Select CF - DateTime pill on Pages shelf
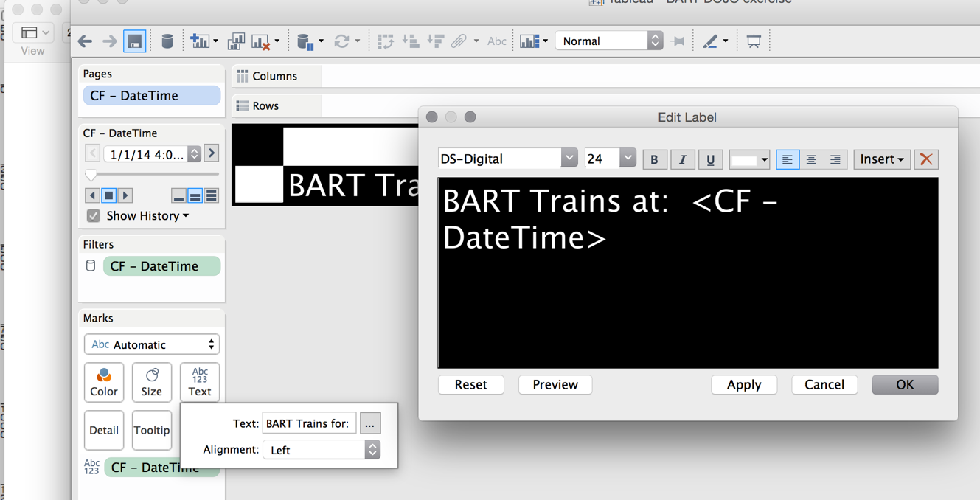 pos(151,95)
